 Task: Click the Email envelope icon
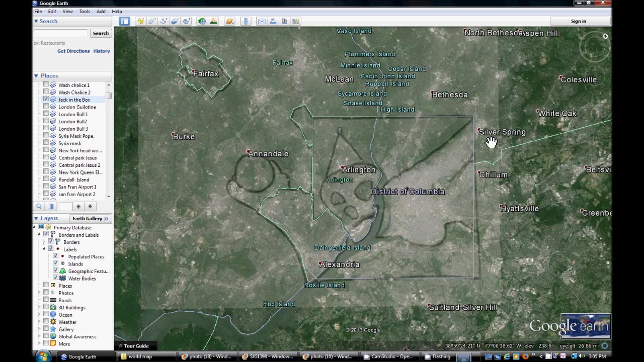point(262,21)
